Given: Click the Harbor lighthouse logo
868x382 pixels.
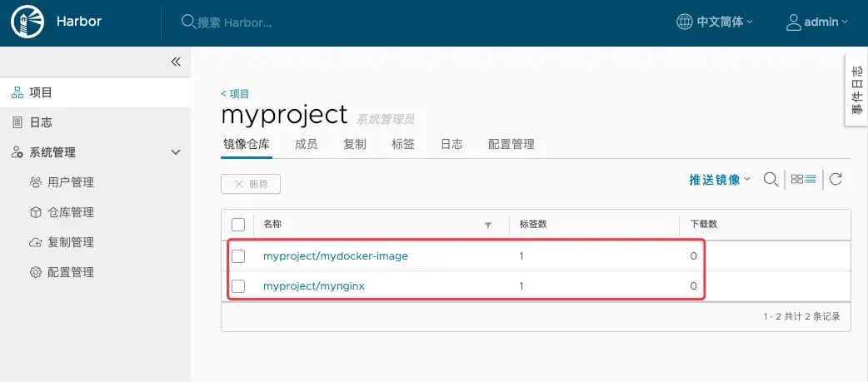Looking at the screenshot, I should pos(27,22).
